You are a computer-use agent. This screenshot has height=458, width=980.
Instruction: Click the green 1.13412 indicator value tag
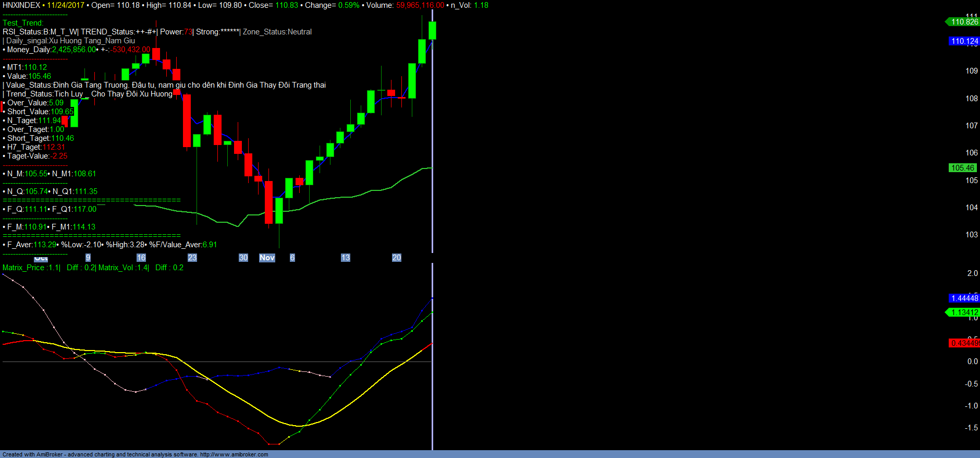point(964,312)
